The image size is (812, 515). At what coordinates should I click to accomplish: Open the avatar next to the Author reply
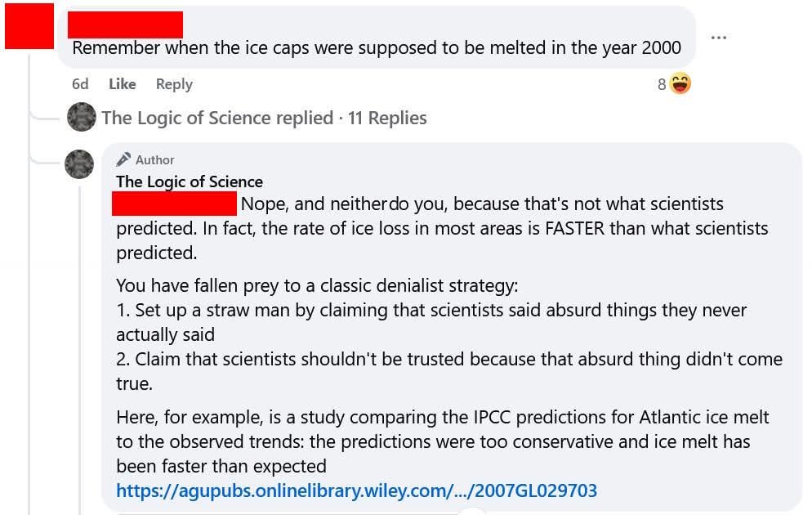tap(79, 164)
